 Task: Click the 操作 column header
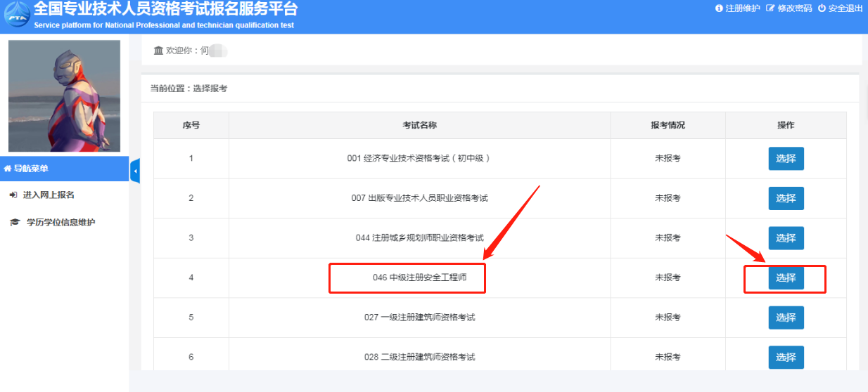tap(786, 125)
